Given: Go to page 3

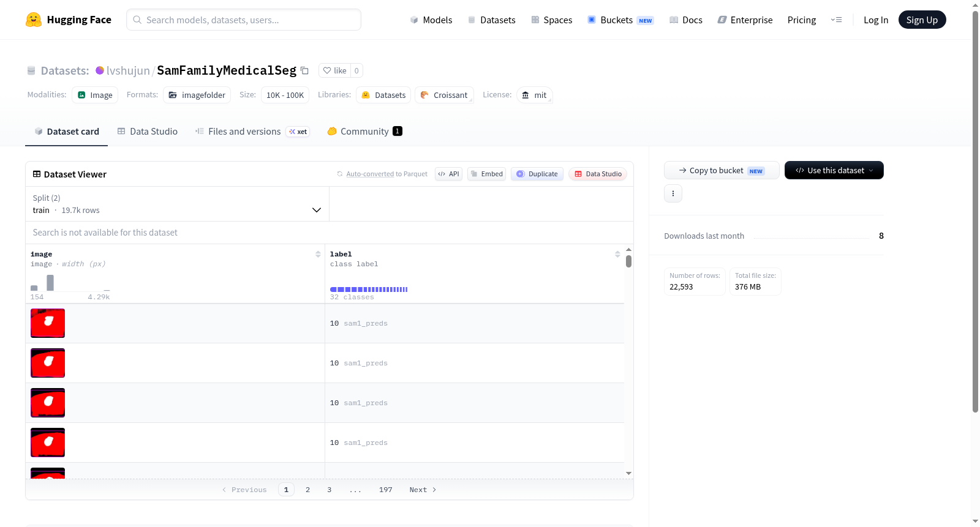Looking at the screenshot, I should [x=330, y=490].
